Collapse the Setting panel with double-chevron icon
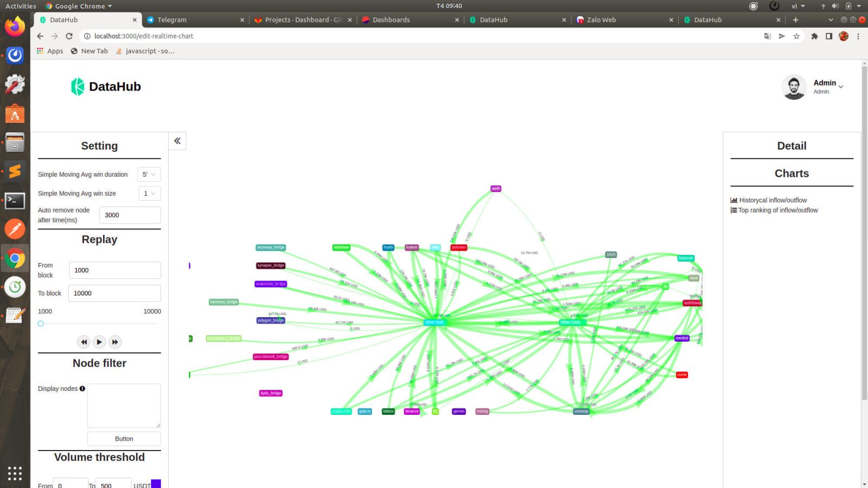Viewport: 868px width, 488px height. 177,141
